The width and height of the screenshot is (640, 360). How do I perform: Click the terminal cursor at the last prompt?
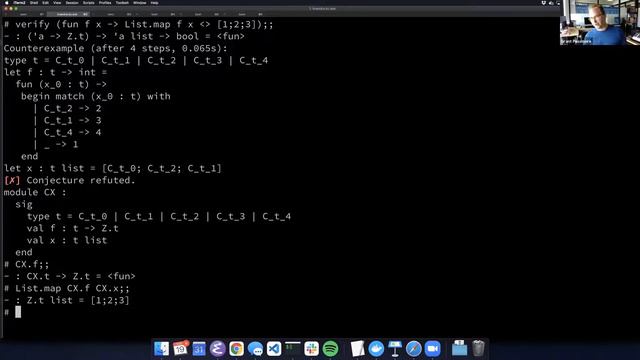18,312
